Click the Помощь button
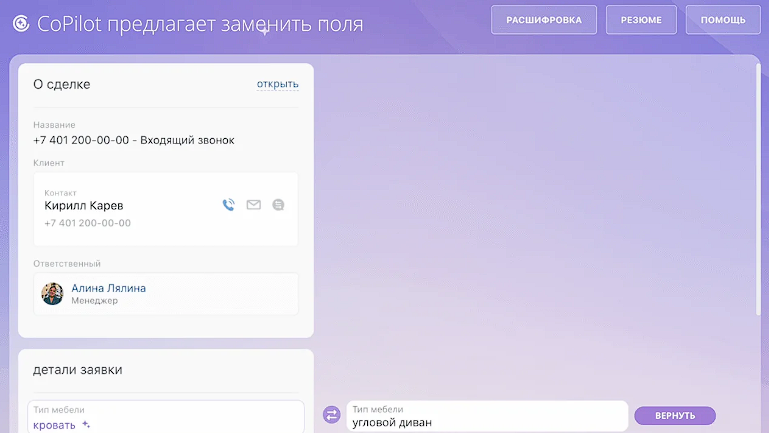Image resolution: width=769 pixels, height=433 pixels. click(x=723, y=20)
